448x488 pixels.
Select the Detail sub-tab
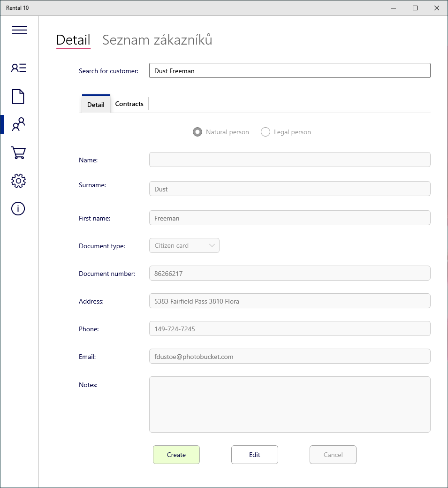click(x=96, y=105)
